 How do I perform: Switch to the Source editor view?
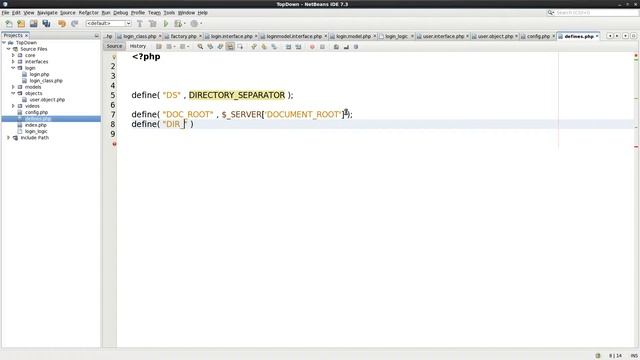click(x=114, y=46)
